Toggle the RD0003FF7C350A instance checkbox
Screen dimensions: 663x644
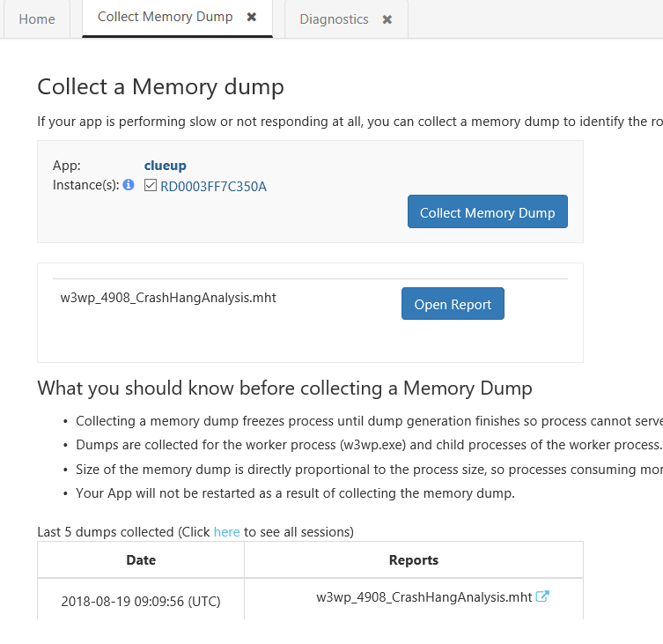coord(151,185)
